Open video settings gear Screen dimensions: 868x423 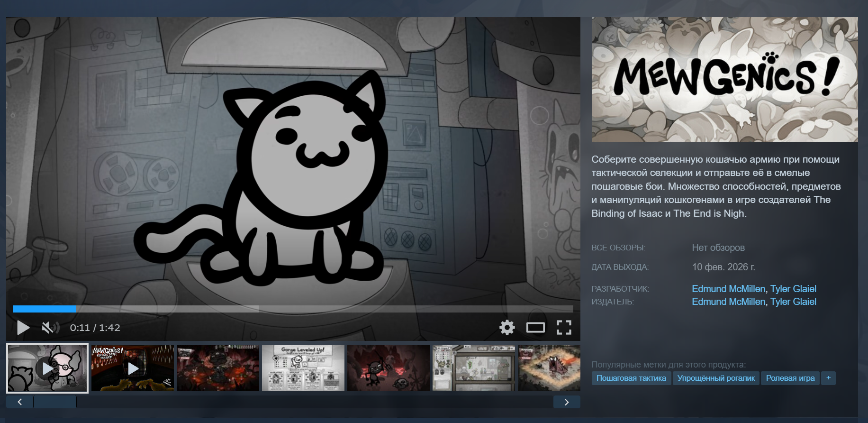507,327
